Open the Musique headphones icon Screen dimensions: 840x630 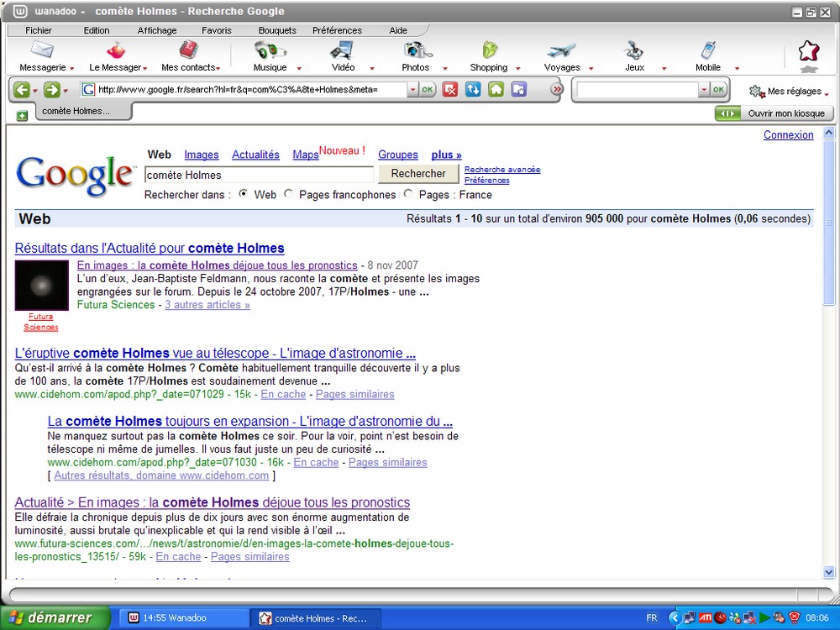coord(270,50)
